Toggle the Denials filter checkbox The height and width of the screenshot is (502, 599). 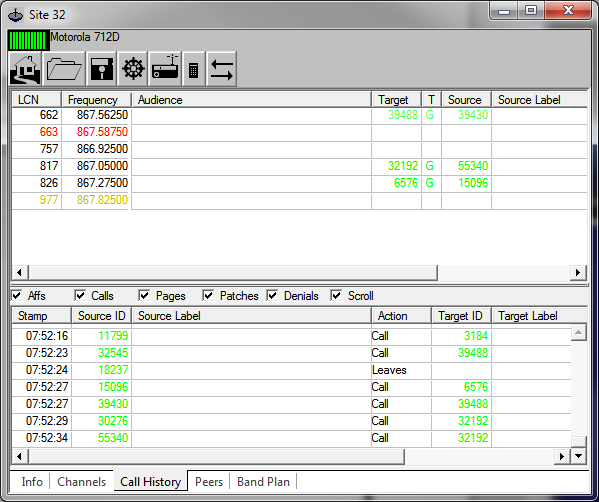(272, 295)
